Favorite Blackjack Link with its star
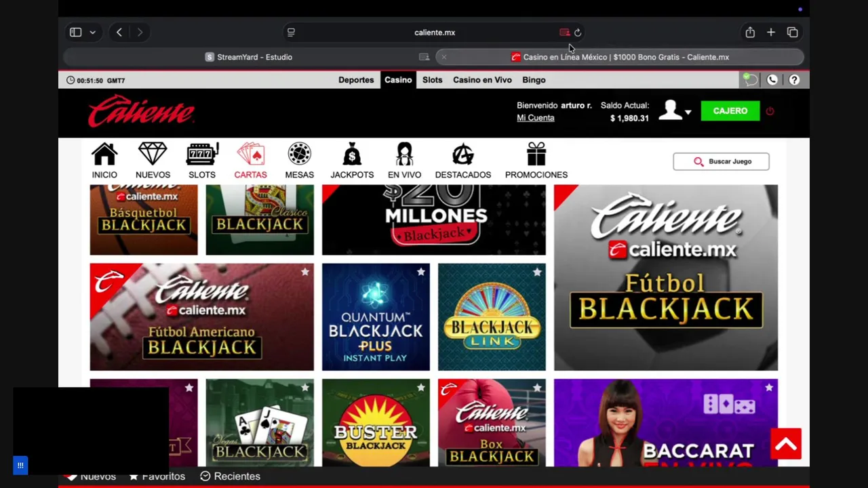Screen dimensions: 868x488 tap(537, 272)
